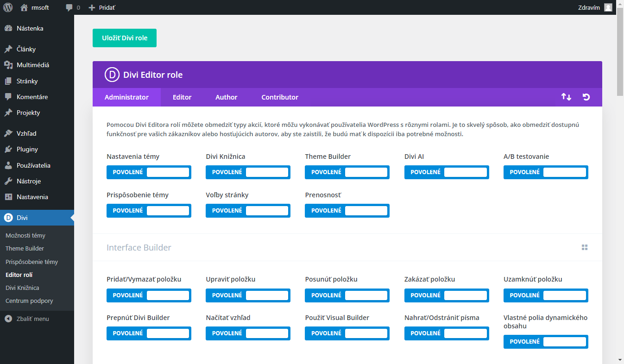This screenshot has height=364, width=624.
Task: Toggle Divi Knižnica permission
Action: 248,172
